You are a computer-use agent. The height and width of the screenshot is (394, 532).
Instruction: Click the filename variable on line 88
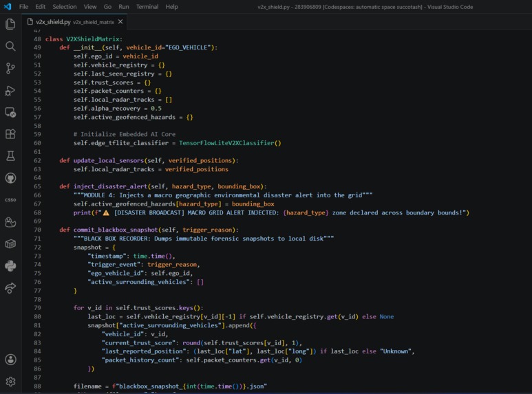pyautogui.click(x=87, y=386)
